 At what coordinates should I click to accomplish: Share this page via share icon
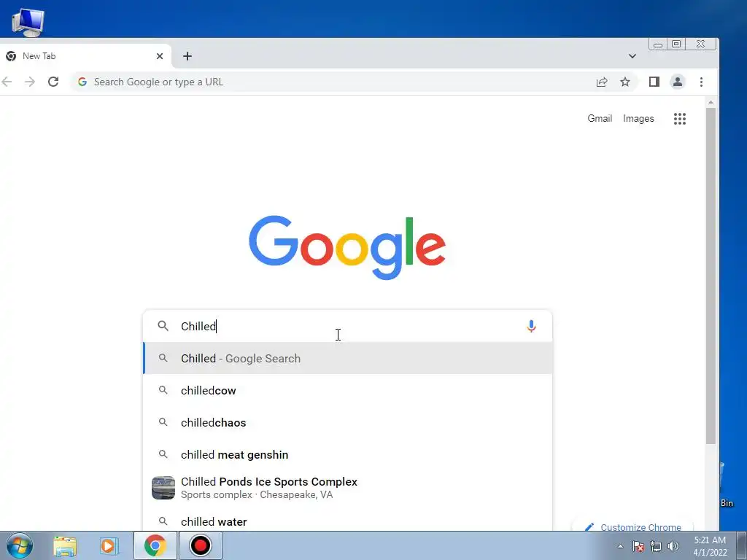602,82
